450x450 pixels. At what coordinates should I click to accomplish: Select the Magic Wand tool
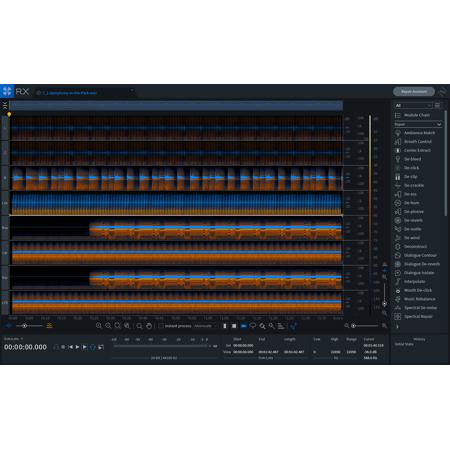pyautogui.click(x=272, y=326)
